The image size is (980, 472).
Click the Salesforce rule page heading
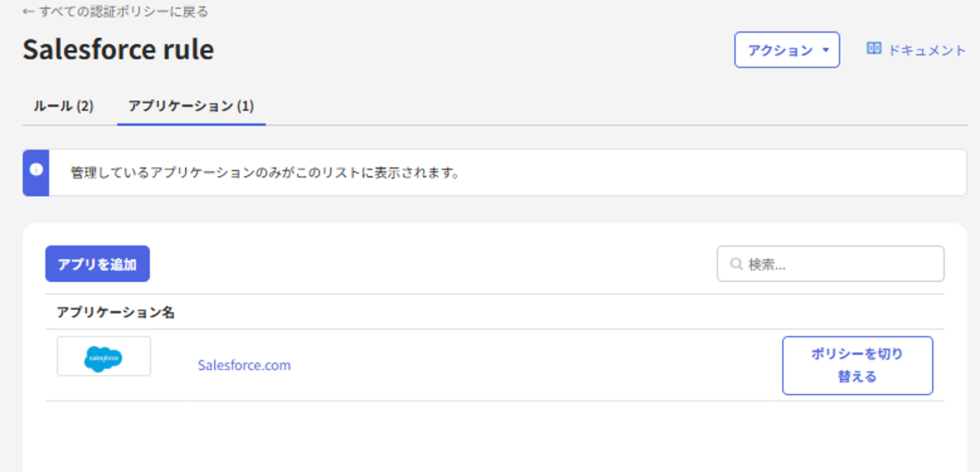118,49
